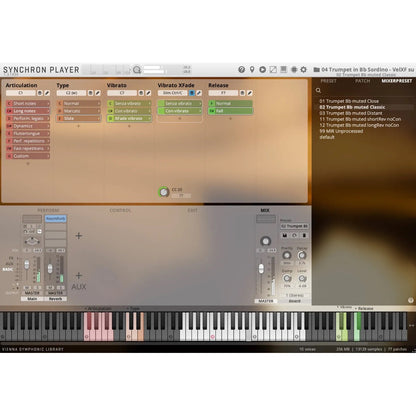Expand arrow on Vibrato column's Senza vibrato
This screenshot has height=416, width=416.
(149, 103)
